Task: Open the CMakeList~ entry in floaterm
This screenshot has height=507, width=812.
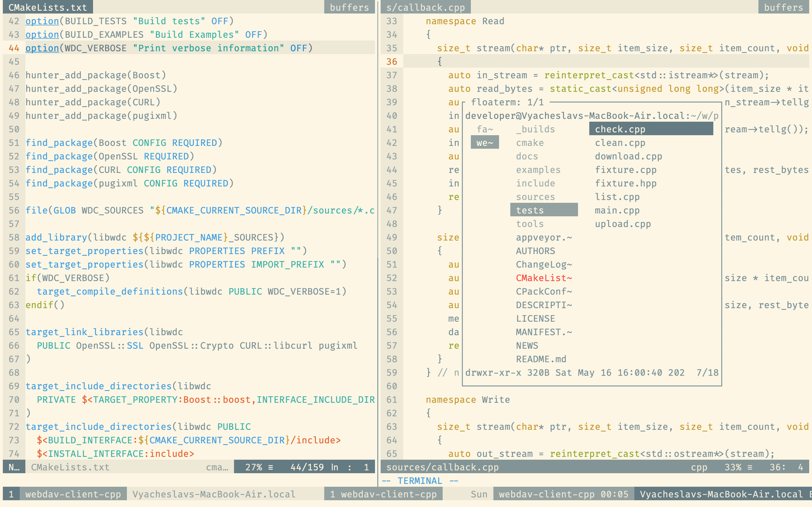Action: click(x=544, y=278)
